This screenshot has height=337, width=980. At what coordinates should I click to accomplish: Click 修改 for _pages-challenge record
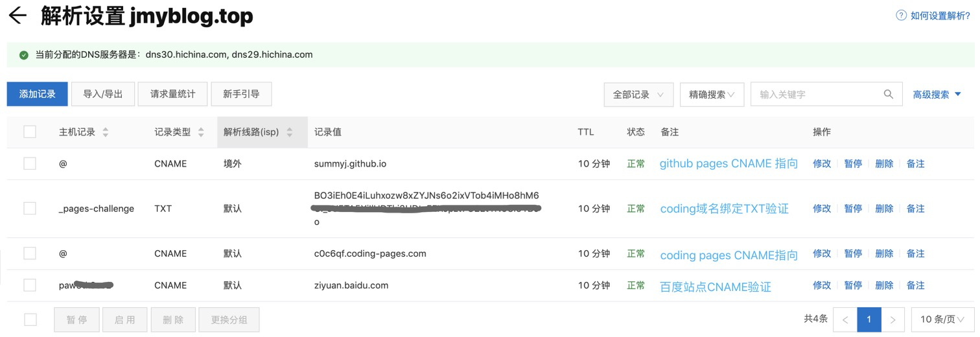822,209
